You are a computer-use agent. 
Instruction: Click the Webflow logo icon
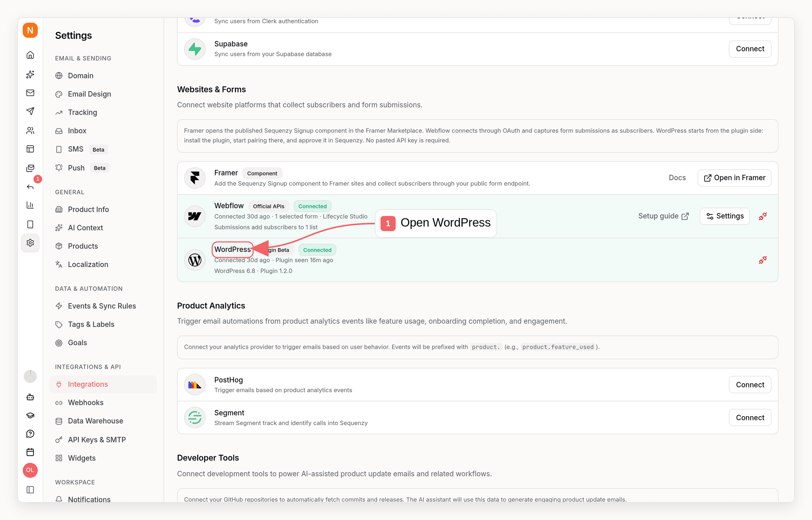(x=195, y=216)
